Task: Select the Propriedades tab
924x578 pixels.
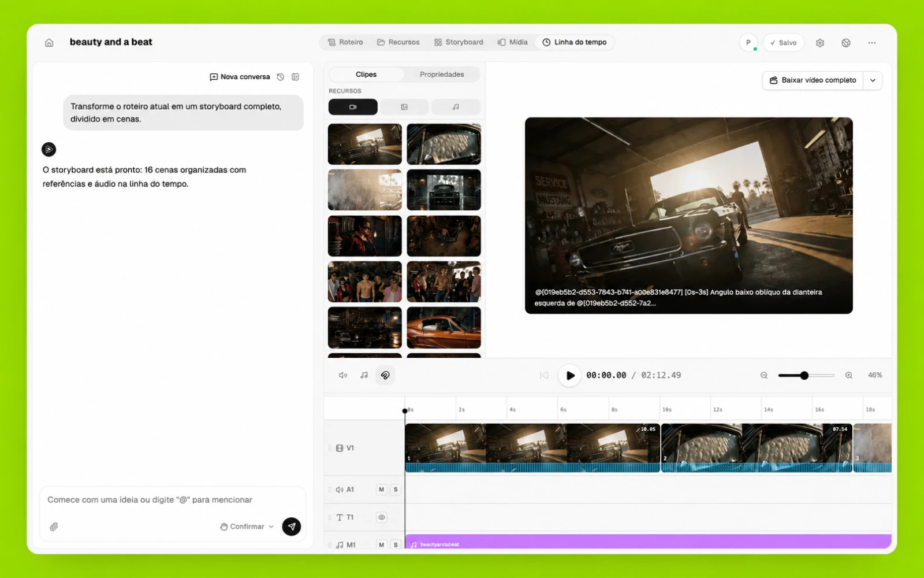Action: pyautogui.click(x=442, y=75)
